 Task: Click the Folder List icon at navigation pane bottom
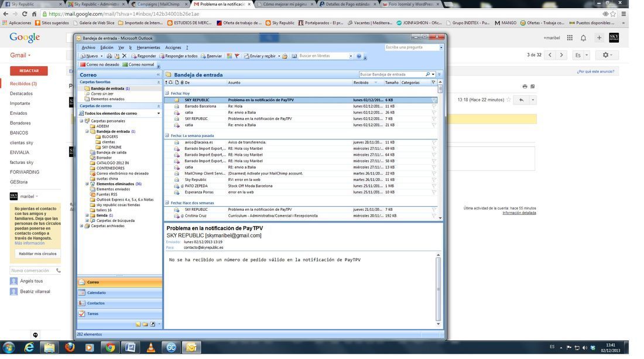(145, 324)
